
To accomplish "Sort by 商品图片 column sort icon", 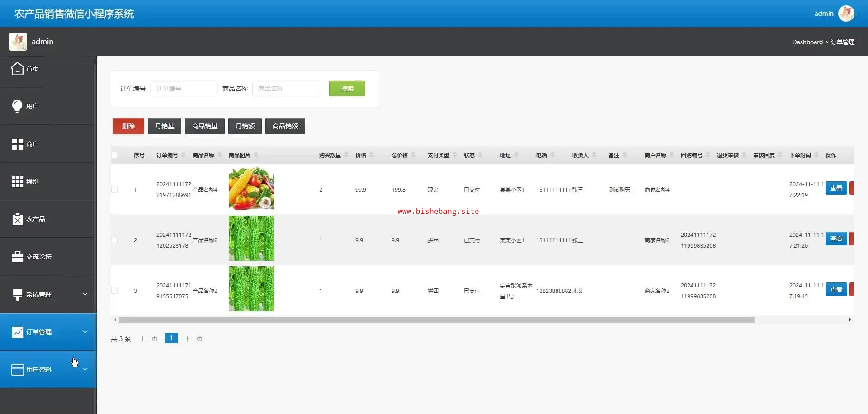I will 255,155.
